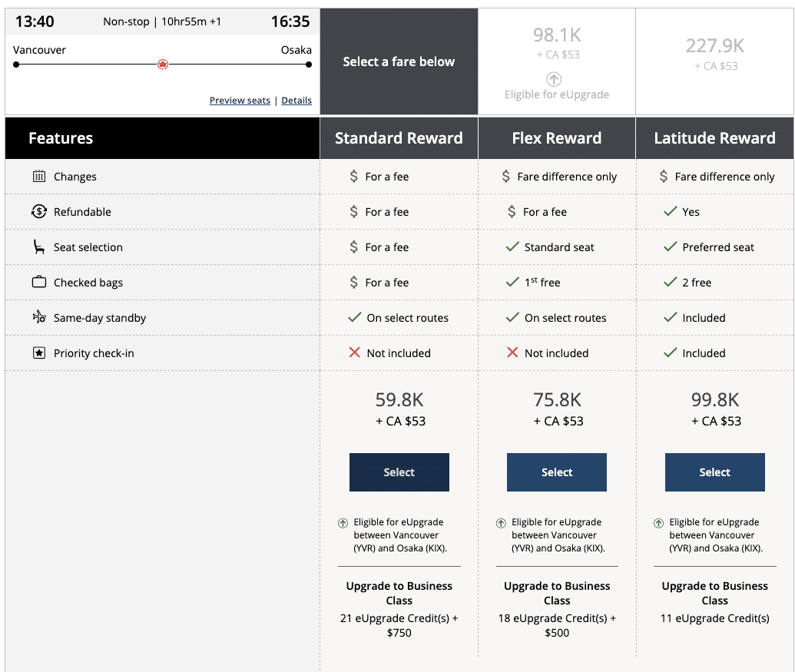Click the Select a fare below tab
The image size is (795, 672).
(x=399, y=61)
